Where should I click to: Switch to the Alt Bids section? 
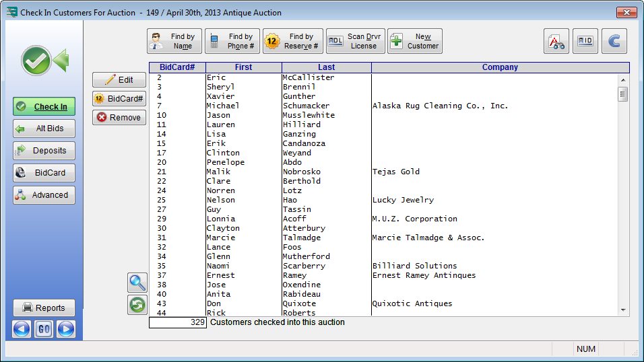[x=44, y=129]
